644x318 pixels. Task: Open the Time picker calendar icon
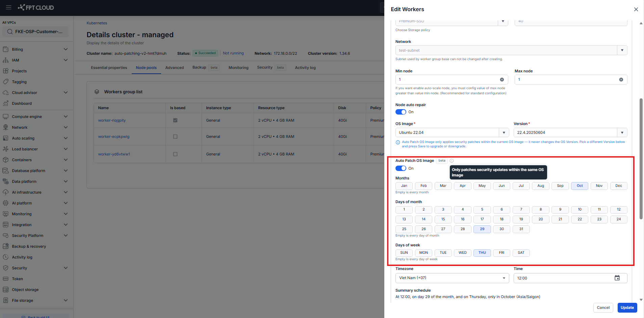[617, 278]
